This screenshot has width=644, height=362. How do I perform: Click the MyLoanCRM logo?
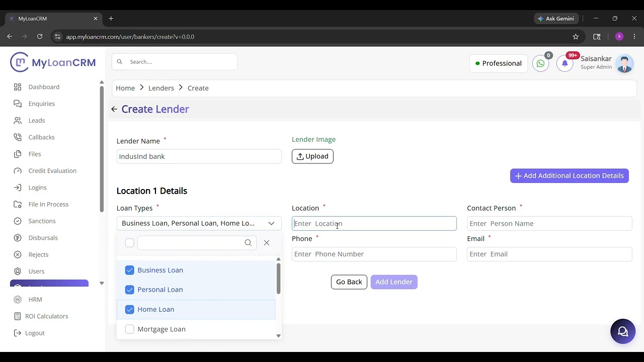point(53,63)
